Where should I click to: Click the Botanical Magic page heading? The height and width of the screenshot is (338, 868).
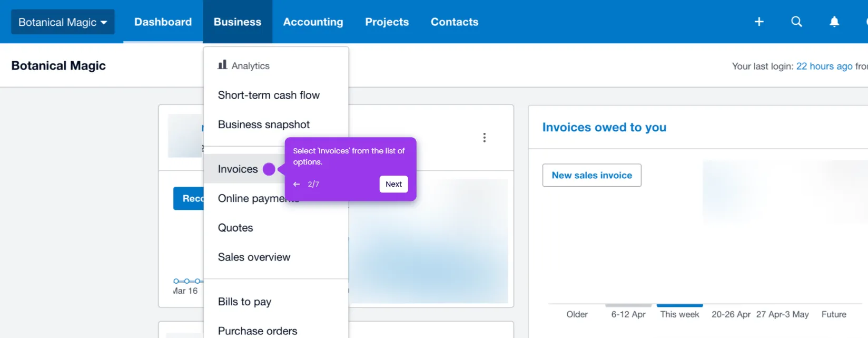[x=58, y=65]
